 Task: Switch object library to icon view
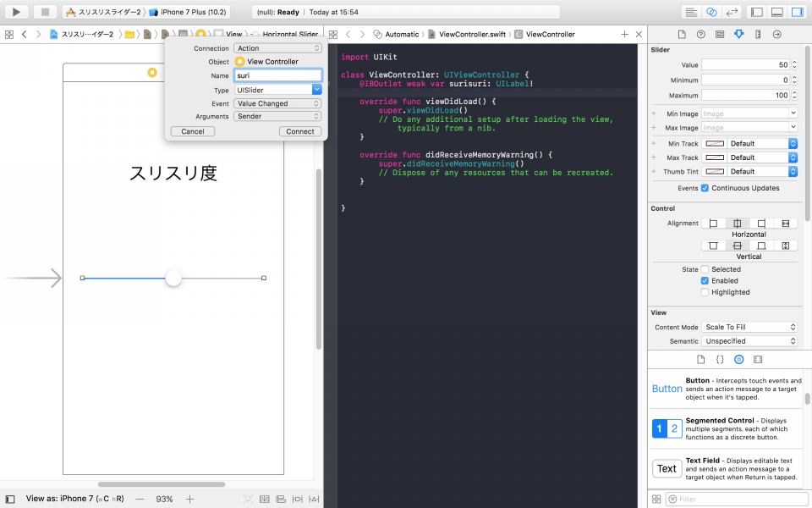point(656,500)
